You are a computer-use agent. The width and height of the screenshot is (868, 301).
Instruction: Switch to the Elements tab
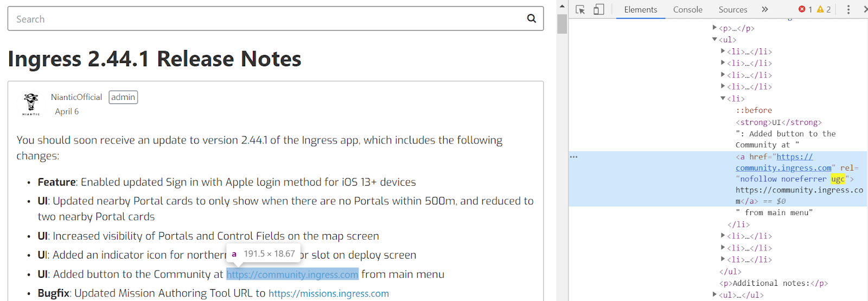point(641,9)
